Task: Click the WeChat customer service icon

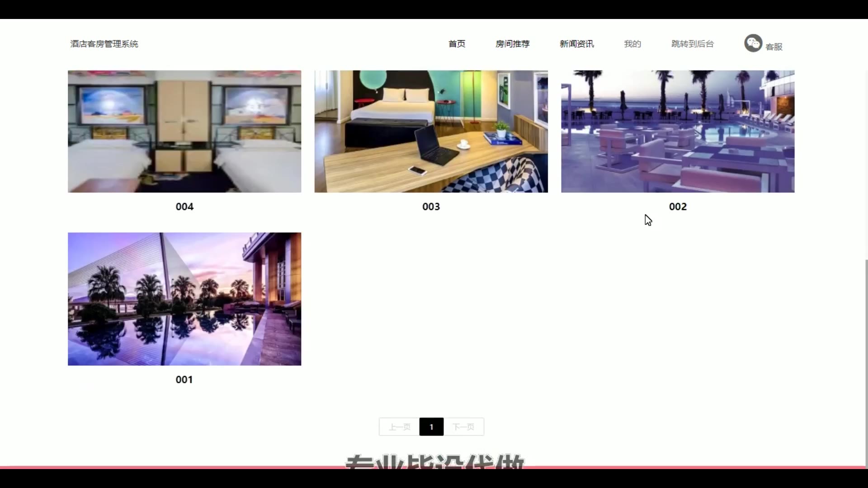Action: click(753, 43)
